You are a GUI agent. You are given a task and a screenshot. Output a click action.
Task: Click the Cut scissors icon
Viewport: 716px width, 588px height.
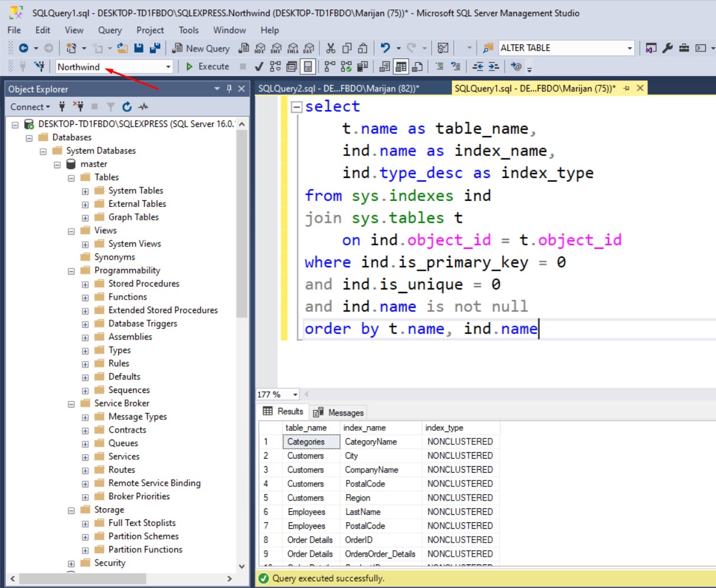click(331, 48)
